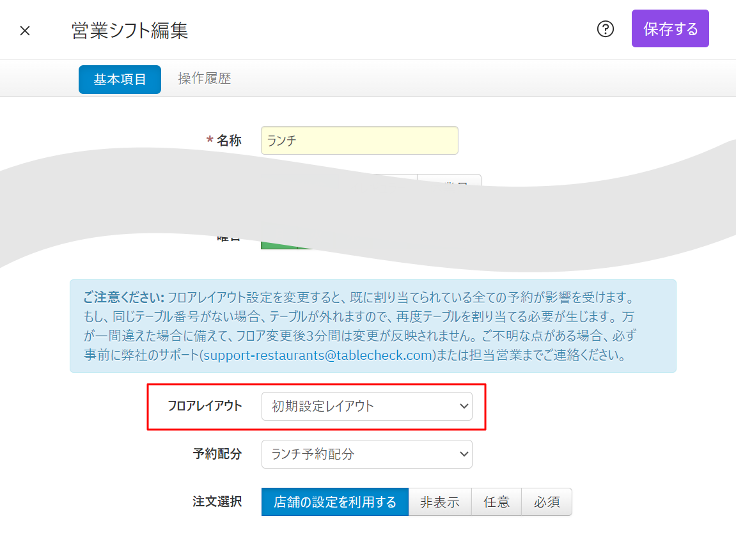Open the 操作履歴 tab
Viewport: 736px width, 560px height.
coord(204,79)
